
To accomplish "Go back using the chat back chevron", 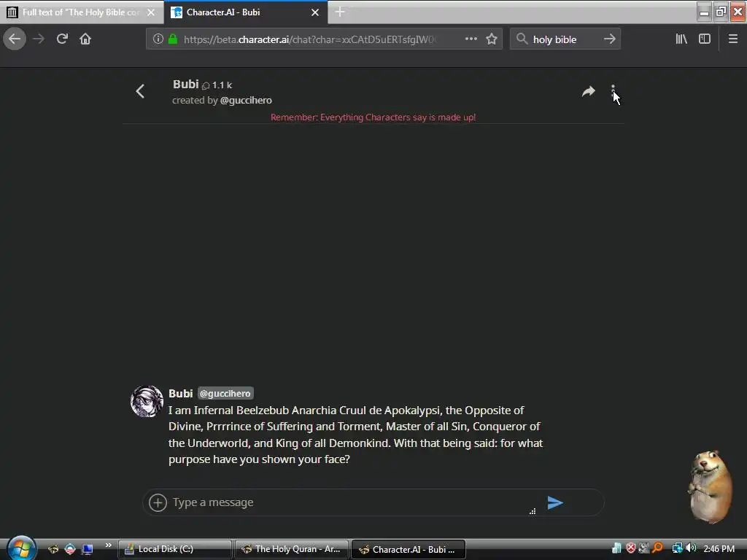I will tap(140, 91).
